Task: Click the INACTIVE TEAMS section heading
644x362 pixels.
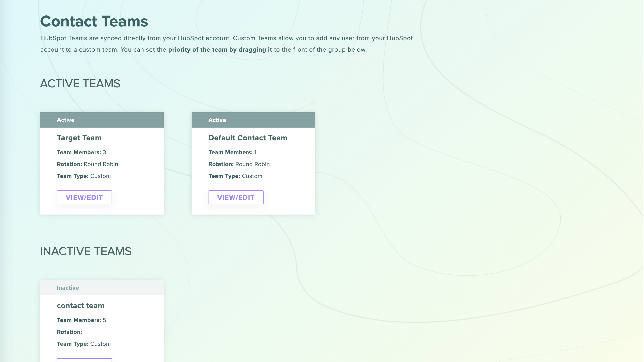Action: (86, 251)
